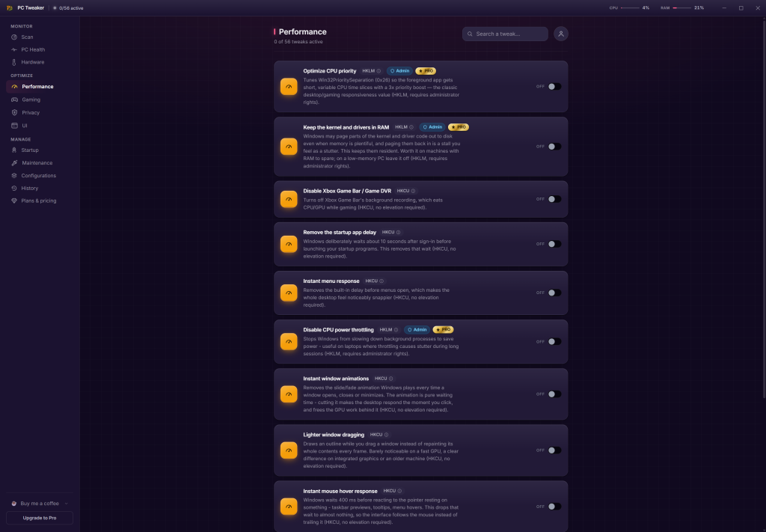Click info icon beside Remove startup app delay HKCU

(398, 233)
